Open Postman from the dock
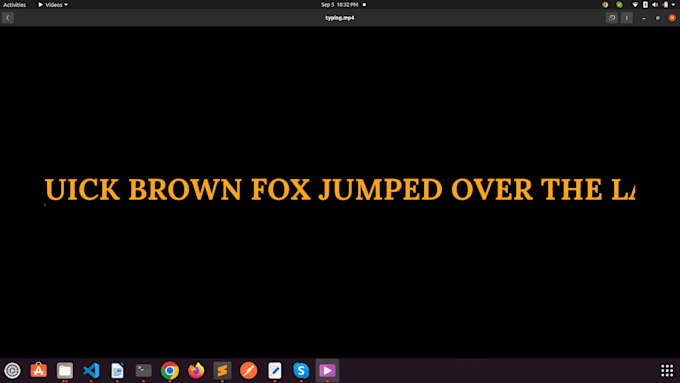Screen dimensions: 680x383 coord(248,370)
